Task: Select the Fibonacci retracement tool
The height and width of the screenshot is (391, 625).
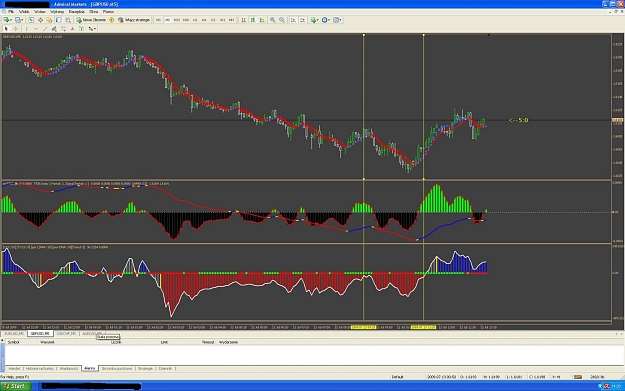Action: tap(63, 29)
